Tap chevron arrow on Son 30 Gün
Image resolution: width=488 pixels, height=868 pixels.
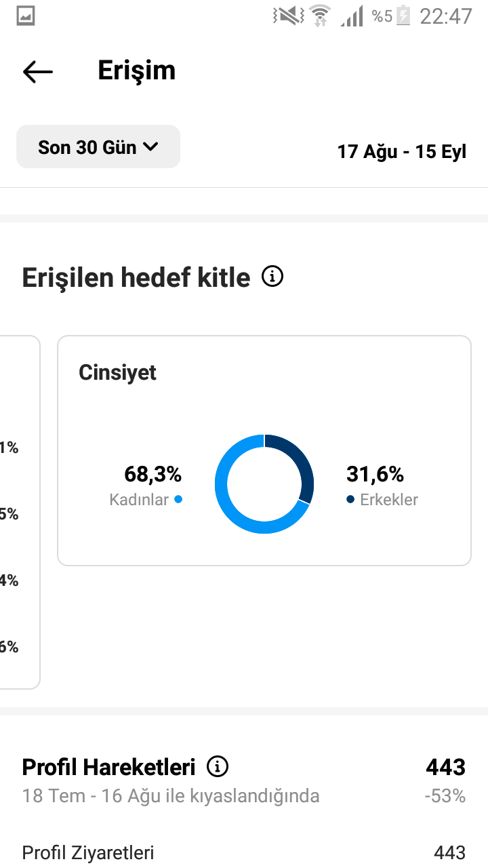pos(150,146)
